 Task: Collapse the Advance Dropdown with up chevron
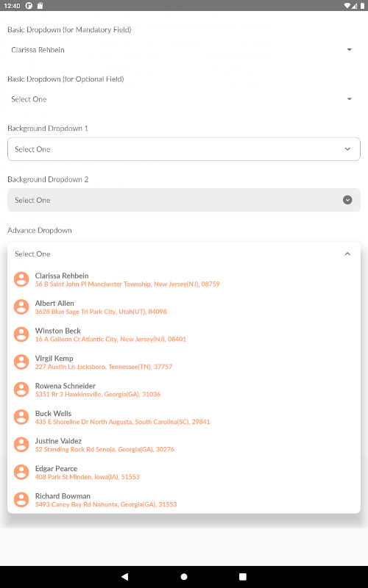pos(347,254)
